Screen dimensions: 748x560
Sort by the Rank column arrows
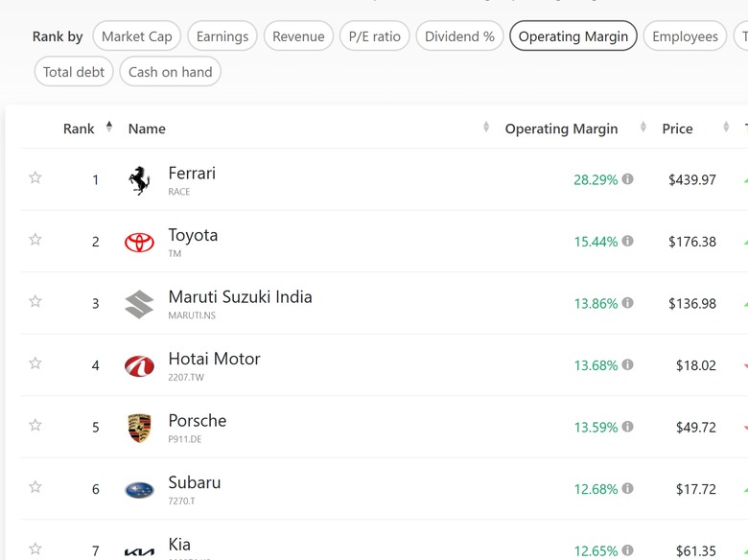point(109,128)
